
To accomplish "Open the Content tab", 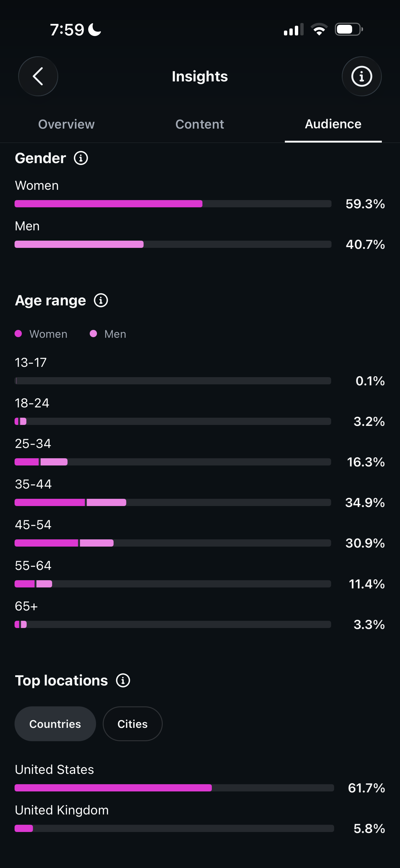I will [200, 124].
